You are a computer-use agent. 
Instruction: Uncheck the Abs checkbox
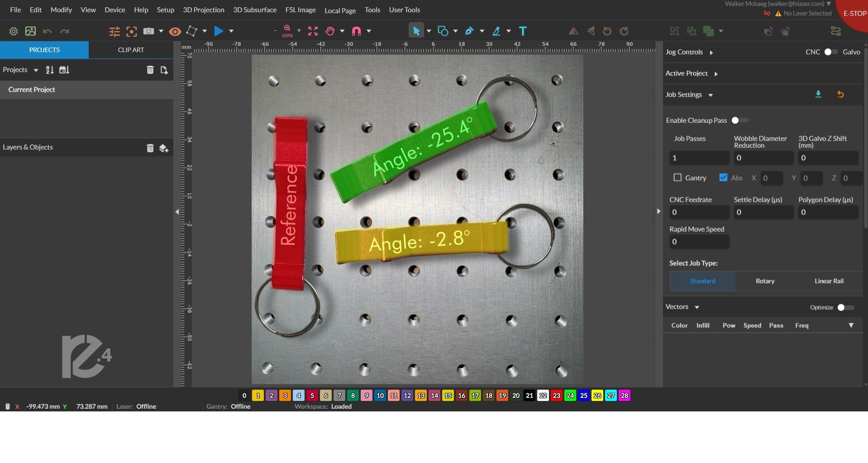(723, 177)
